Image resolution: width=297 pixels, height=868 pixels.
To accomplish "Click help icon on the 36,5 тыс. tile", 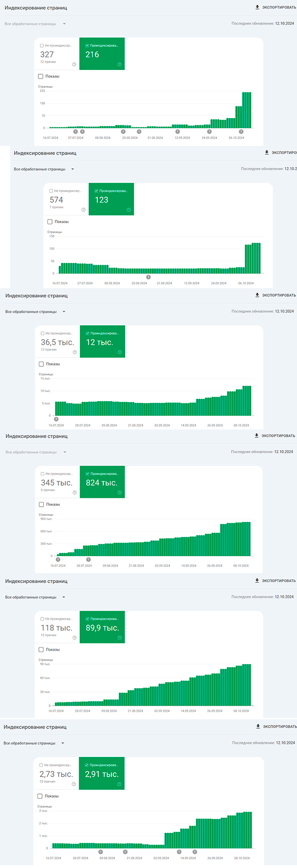I will coord(74,352).
